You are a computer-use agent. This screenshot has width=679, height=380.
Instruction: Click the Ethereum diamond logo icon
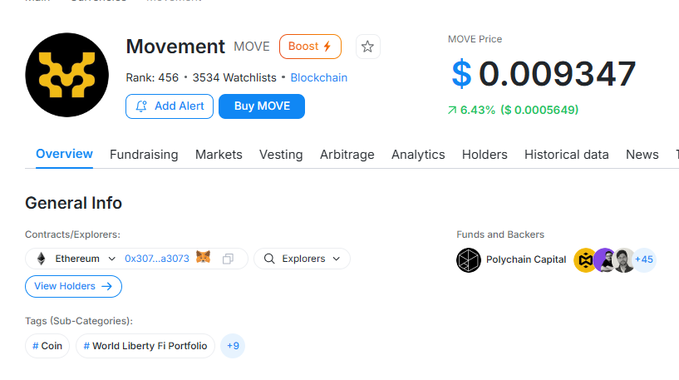tap(41, 259)
